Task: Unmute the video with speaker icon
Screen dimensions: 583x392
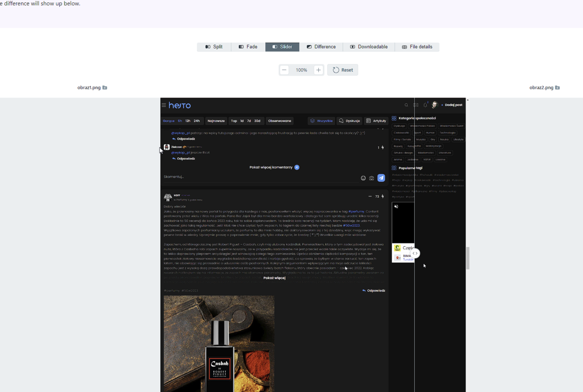Action: (x=396, y=206)
